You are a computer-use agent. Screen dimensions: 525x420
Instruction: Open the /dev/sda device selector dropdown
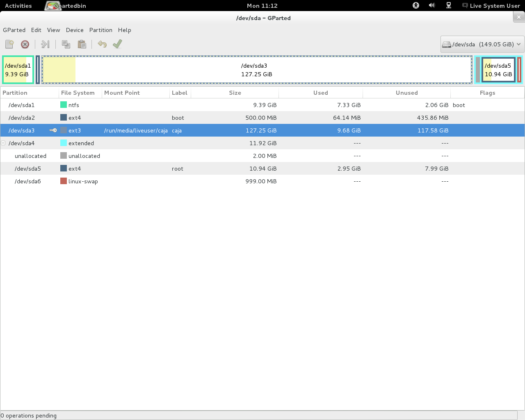pos(482,44)
